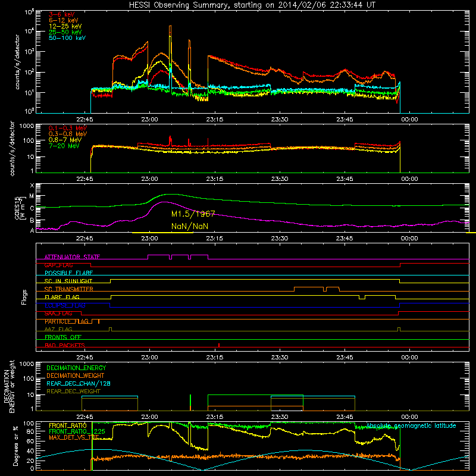The height and width of the screenshot is (476, 476).
Task: Click 23:15 tick under the GOES plot
Action: pos(215,239)
